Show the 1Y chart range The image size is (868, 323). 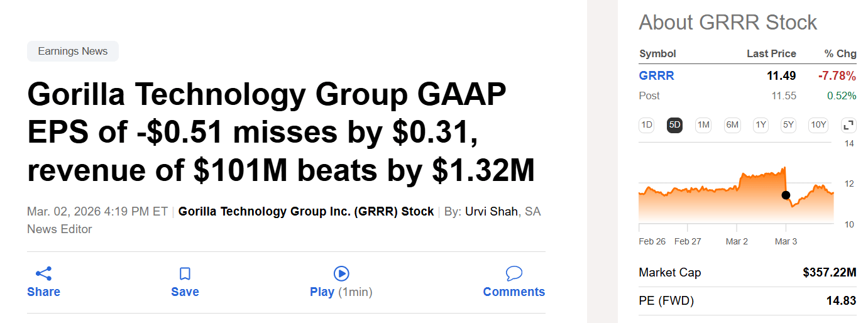click(761, 125)
